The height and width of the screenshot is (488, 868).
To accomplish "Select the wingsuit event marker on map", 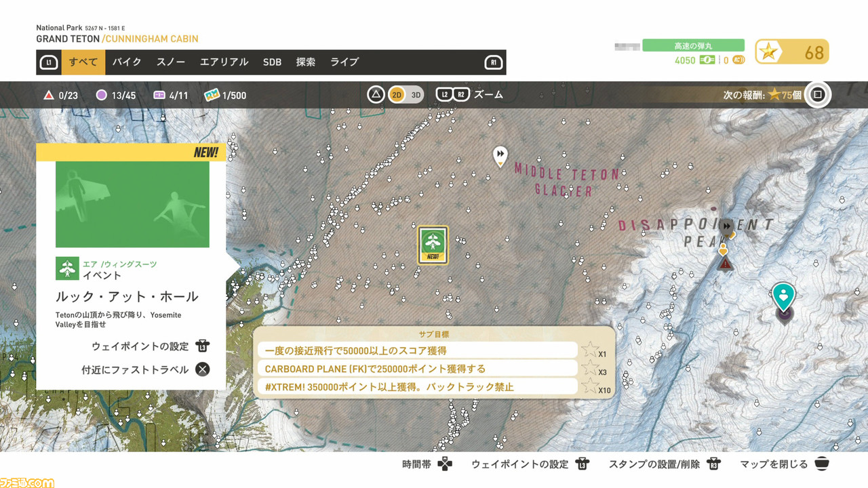I will click(433, 244).
